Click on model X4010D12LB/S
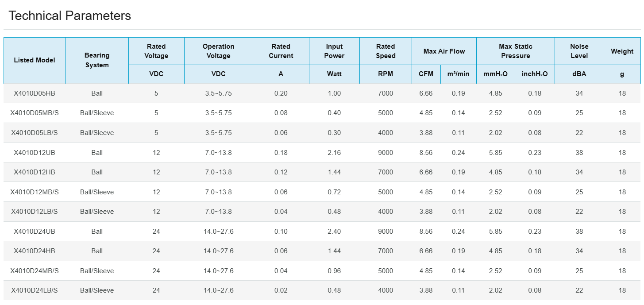This screenshot has height=305, width=644. pyautogui.click(x=35, y=212)
